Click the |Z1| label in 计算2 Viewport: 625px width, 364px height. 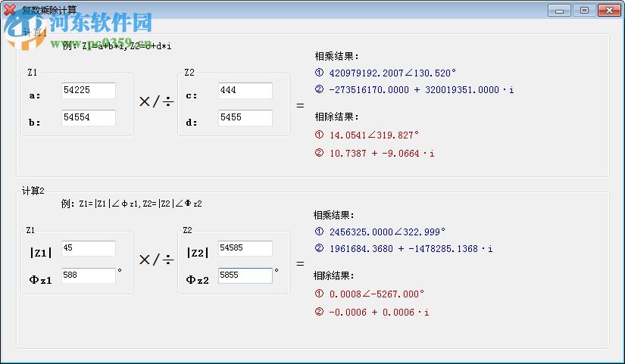(41, 253)
